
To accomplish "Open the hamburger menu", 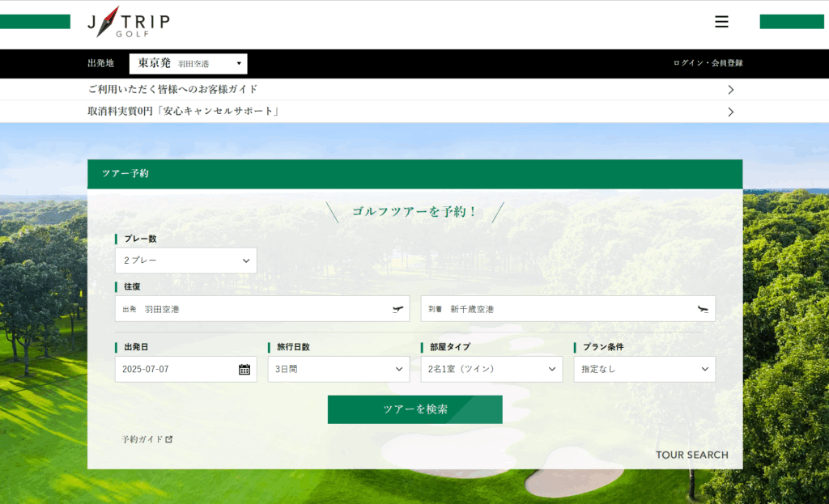I will [721, 22].
